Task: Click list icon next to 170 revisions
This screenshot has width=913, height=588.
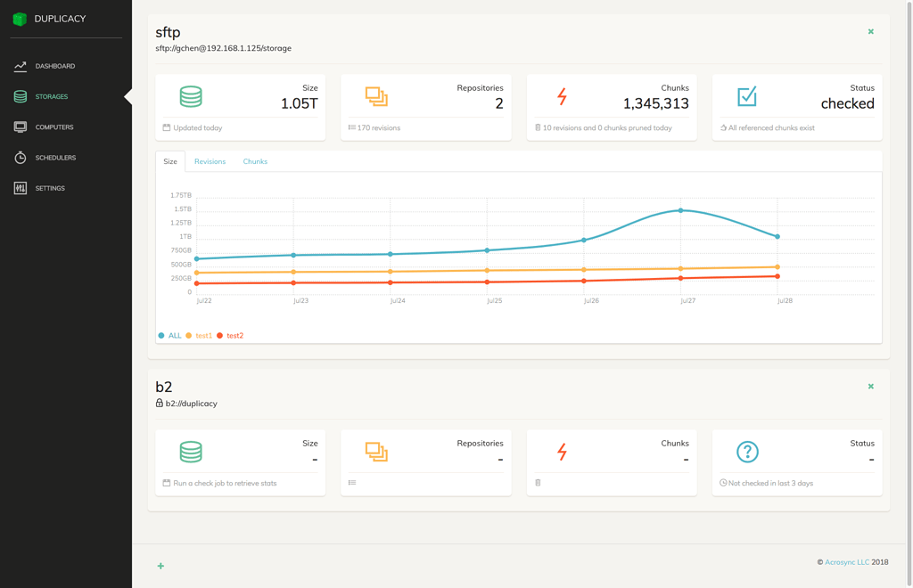Action: [351, 127]
